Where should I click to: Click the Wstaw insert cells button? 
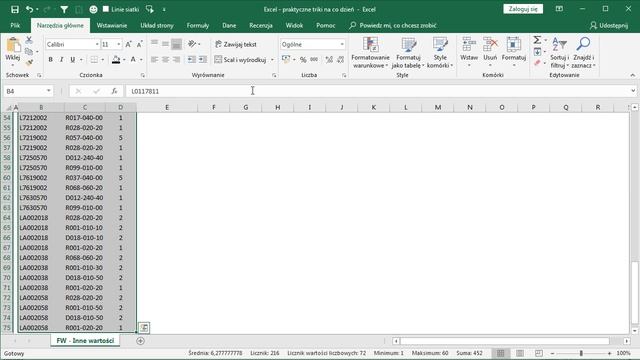(x=469, y=52)
